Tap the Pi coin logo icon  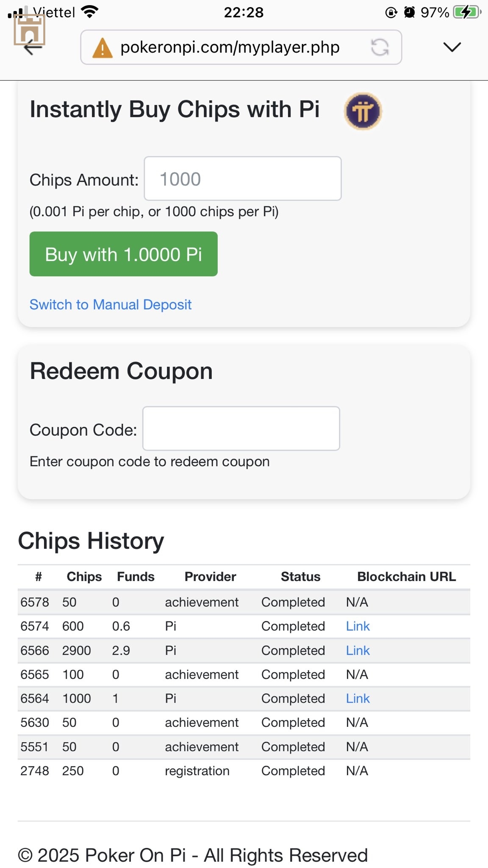click(x=363, y=111)
